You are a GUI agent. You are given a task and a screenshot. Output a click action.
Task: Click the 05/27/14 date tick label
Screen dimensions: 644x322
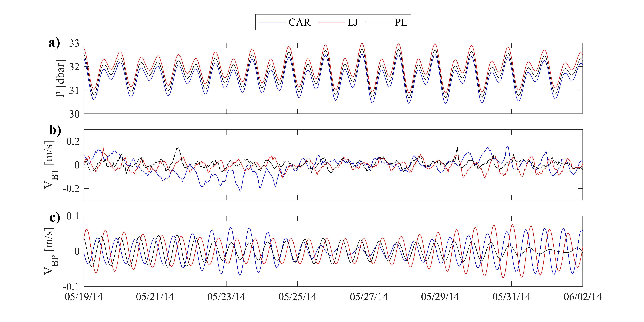click(369, 297)
